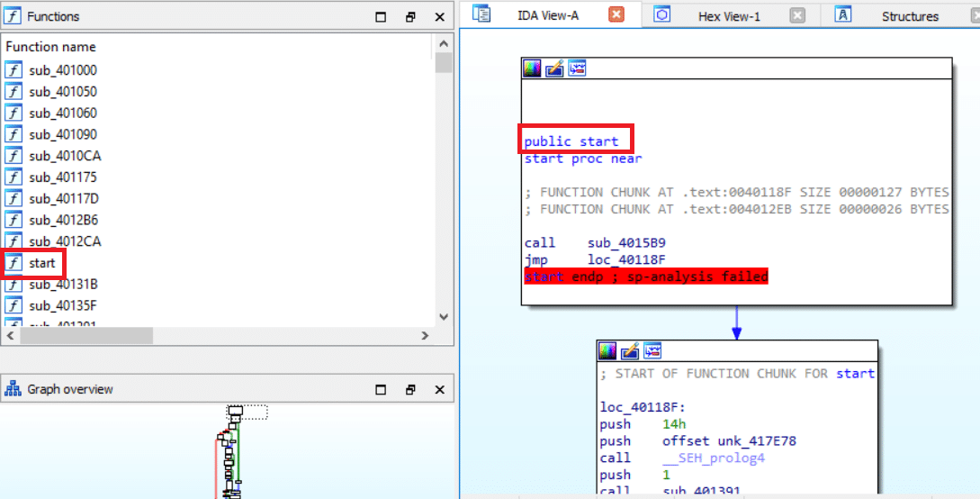Click color icon in loc_40118F node
The image size is (980, 499).
[607, 350]
